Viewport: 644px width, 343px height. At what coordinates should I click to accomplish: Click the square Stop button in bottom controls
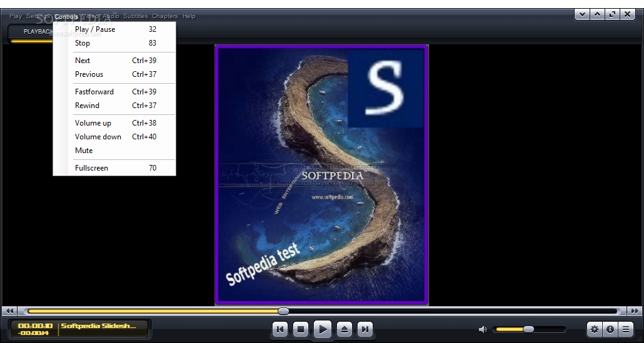pyautogui.click(x=301, y=329)
